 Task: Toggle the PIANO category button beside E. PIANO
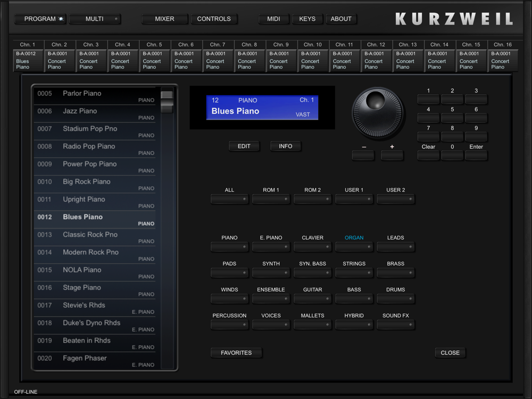229,247
